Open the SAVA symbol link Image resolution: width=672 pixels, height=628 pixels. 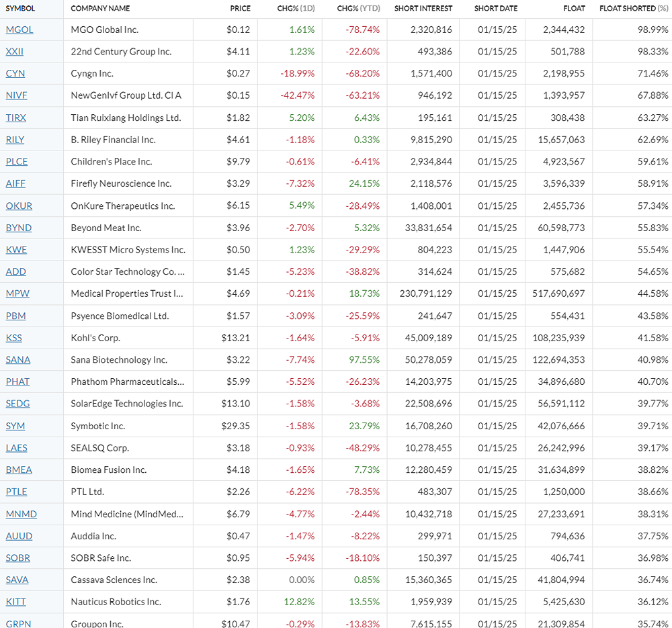[17, 580]
